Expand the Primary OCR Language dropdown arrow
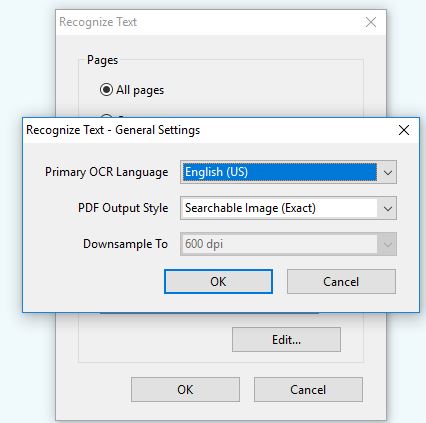This screenshot has width=426, height=423. (387, 172)
